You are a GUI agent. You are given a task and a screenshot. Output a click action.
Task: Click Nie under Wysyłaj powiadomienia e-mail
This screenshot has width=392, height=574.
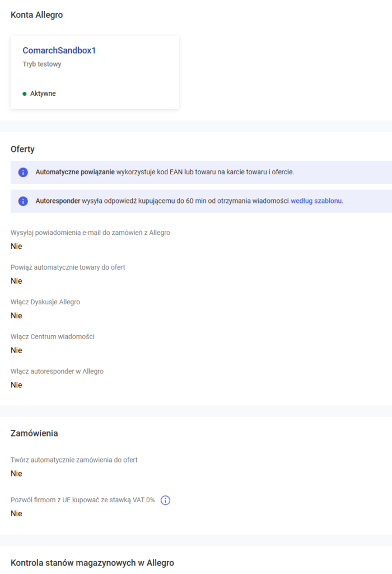tap(16, 247)
